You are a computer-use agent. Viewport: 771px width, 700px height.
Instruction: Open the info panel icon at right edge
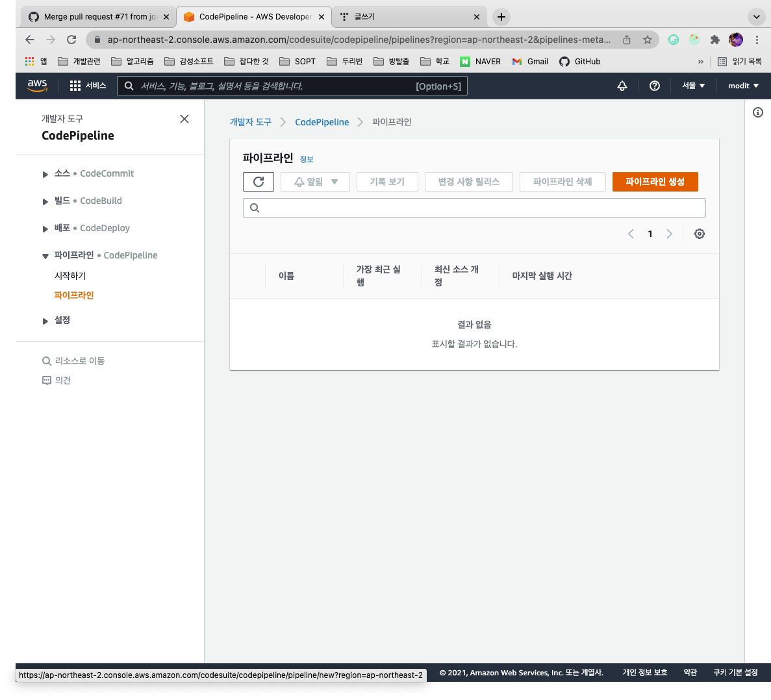point(758,112)
